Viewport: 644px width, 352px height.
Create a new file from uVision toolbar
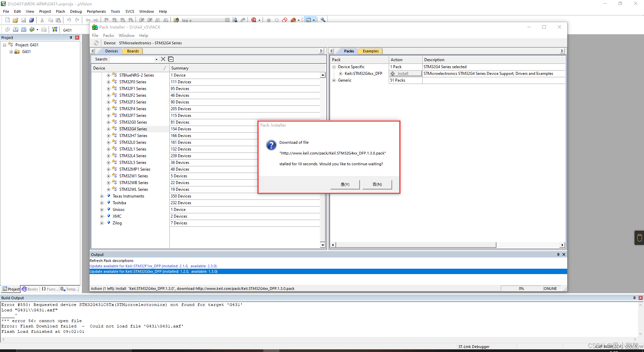pyautogui.click(x=7, y=20)
